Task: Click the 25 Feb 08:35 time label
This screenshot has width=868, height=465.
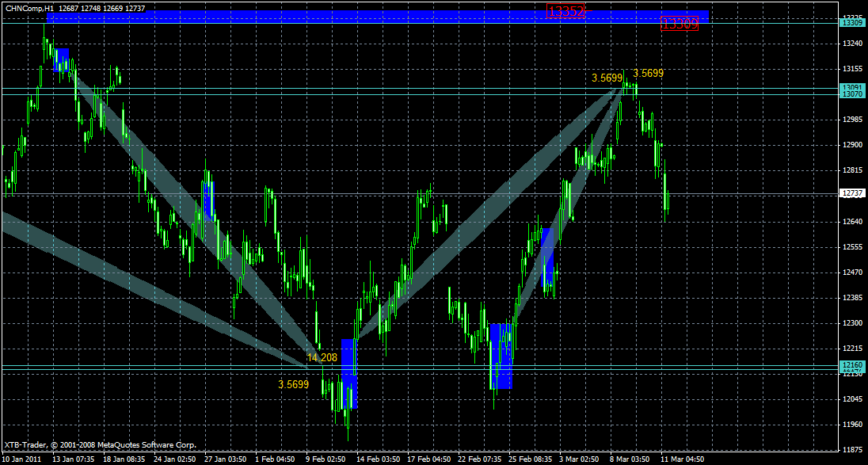Action: point(529,460)
